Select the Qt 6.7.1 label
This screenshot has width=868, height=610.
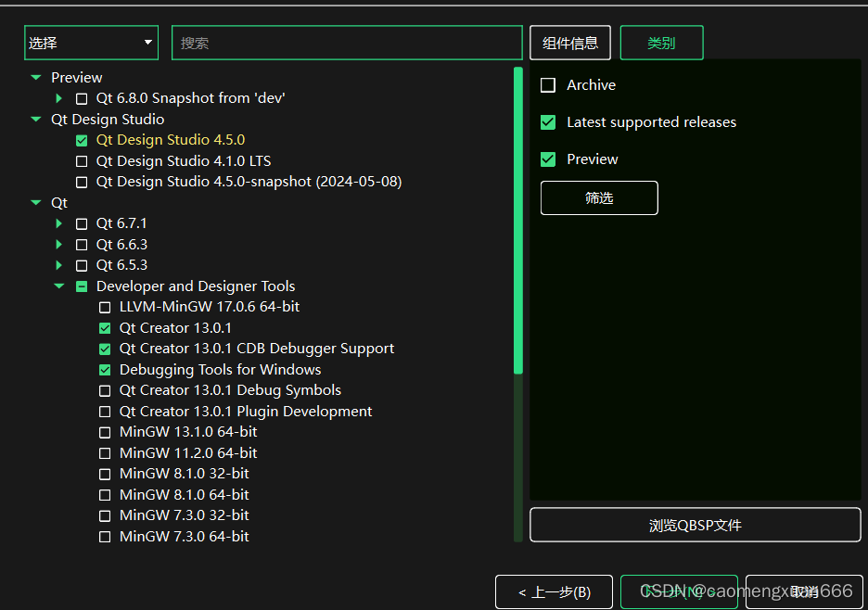coord(121,223)
